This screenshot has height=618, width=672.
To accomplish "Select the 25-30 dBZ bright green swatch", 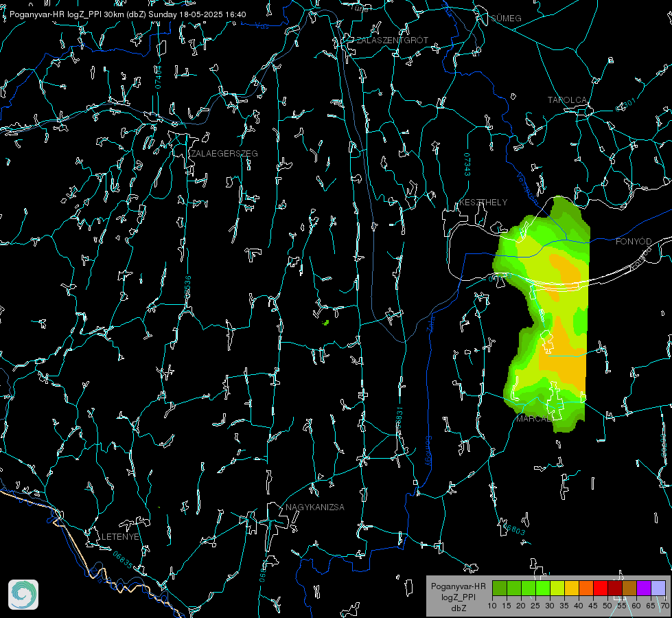I will click(x=542, y=588).
